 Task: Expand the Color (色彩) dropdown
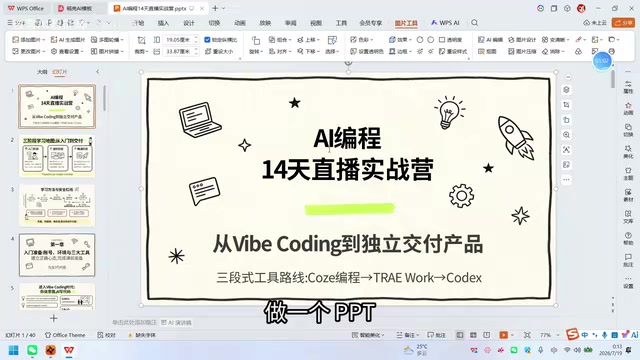tap(372, 40)
